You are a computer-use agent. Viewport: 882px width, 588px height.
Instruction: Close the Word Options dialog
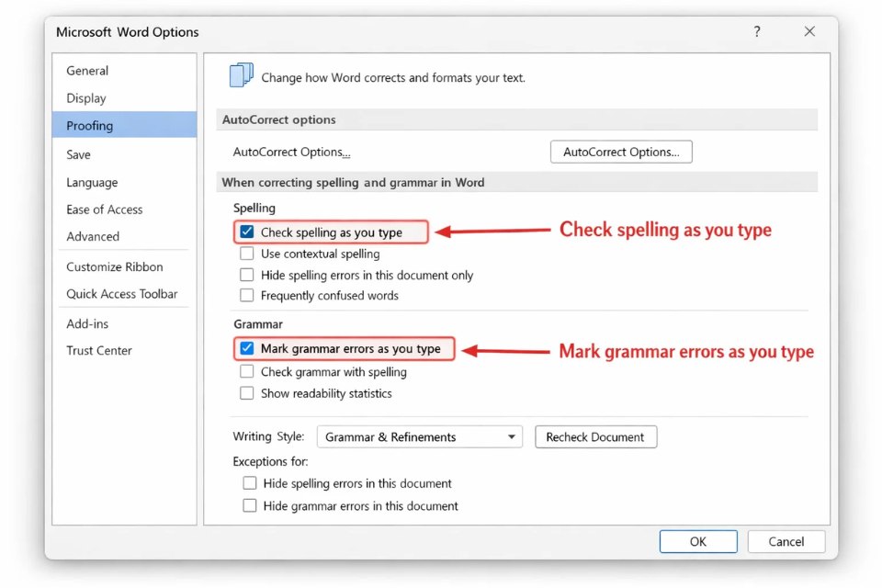pyautogui.click(x=808, y=32)
